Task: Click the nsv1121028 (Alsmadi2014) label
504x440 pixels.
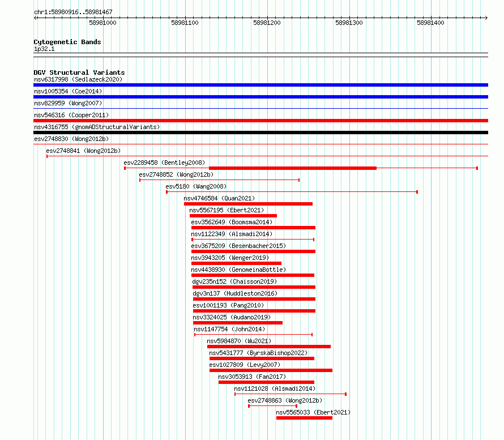Action: [x=275, y=388]
